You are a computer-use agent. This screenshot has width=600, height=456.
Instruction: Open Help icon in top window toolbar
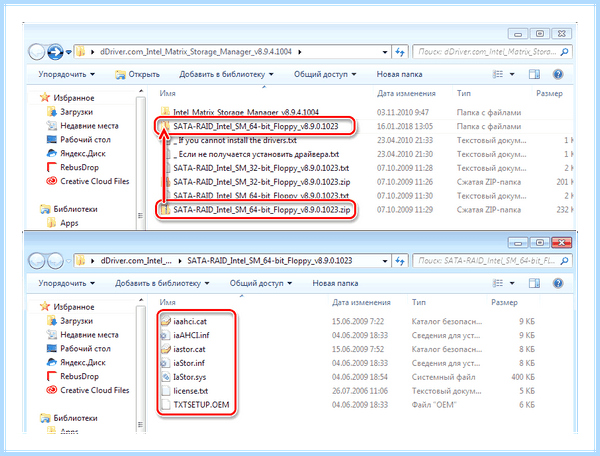click(558, 74)
